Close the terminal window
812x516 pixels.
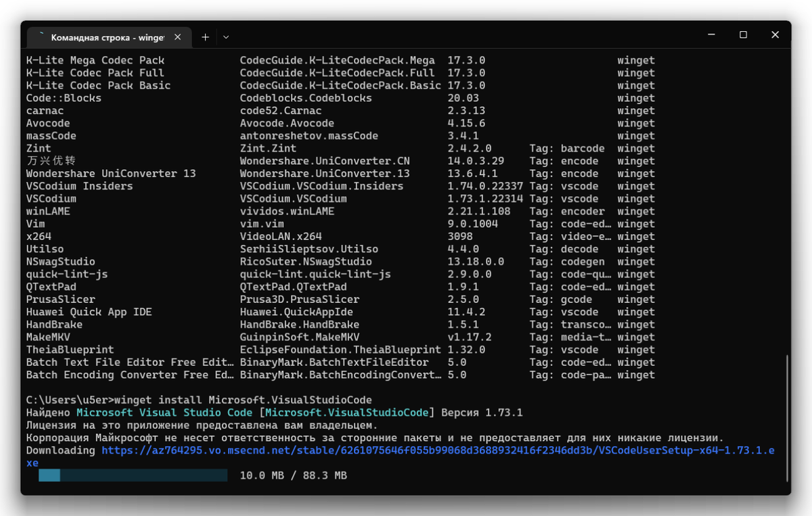click(775, 34)
